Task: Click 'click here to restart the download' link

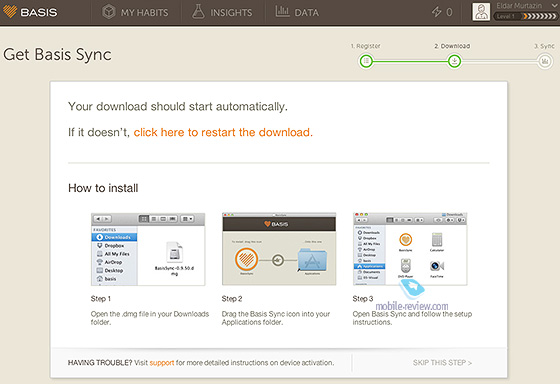Action: [223, 133]
